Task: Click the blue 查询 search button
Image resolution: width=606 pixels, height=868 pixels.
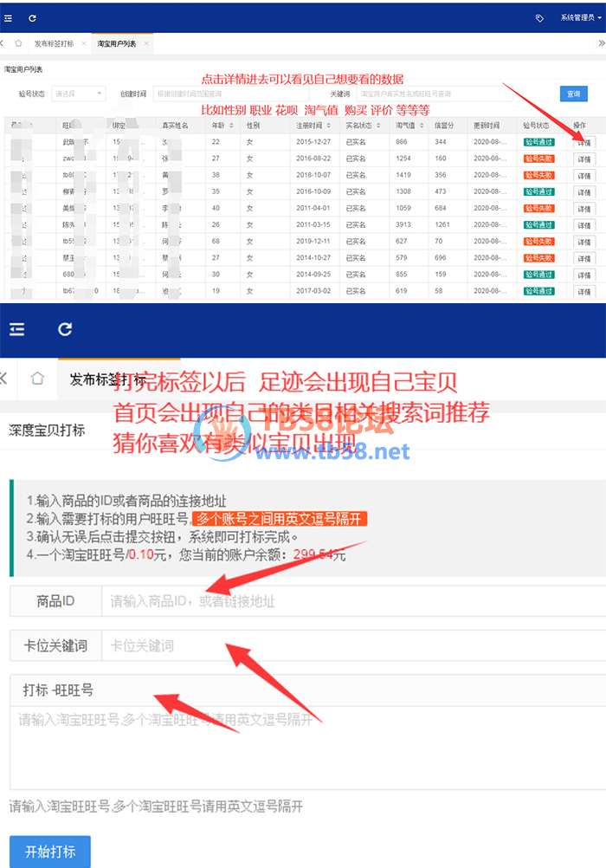Action: [x=572, y=93]
